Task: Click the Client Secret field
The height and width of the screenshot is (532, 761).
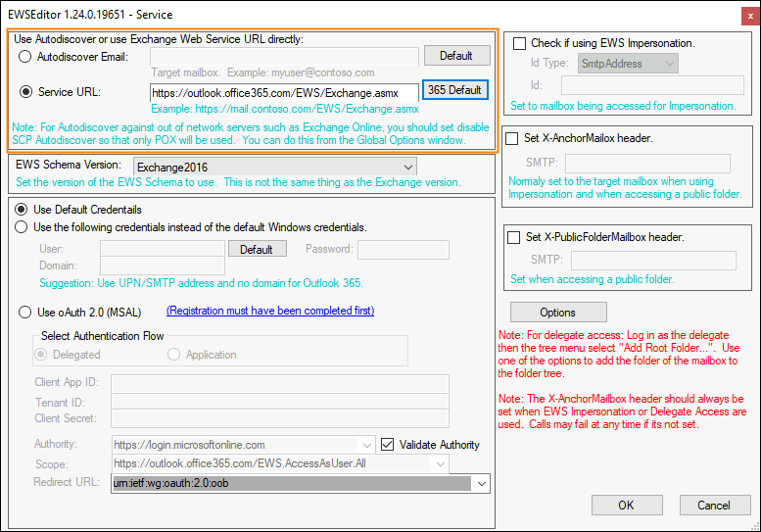Action: 280,419
